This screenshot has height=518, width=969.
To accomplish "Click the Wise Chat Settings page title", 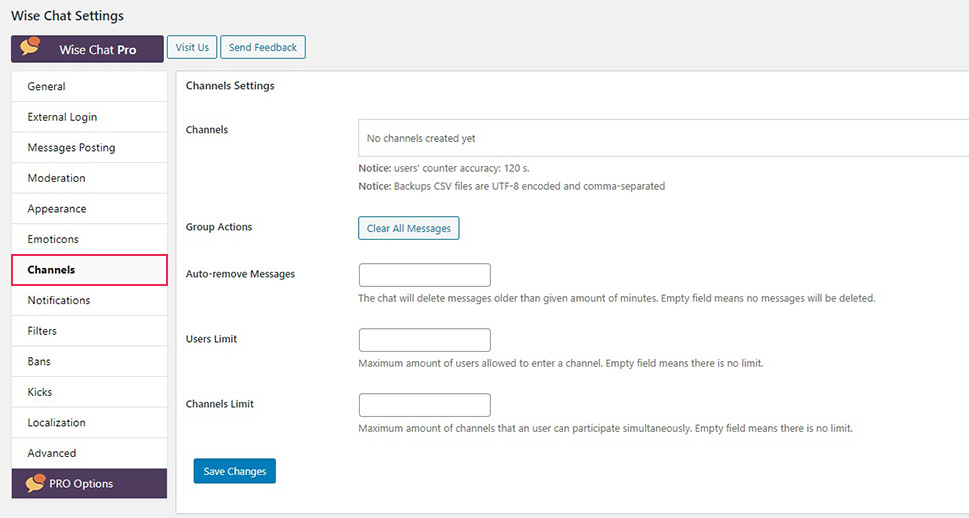I will point(67,16).
